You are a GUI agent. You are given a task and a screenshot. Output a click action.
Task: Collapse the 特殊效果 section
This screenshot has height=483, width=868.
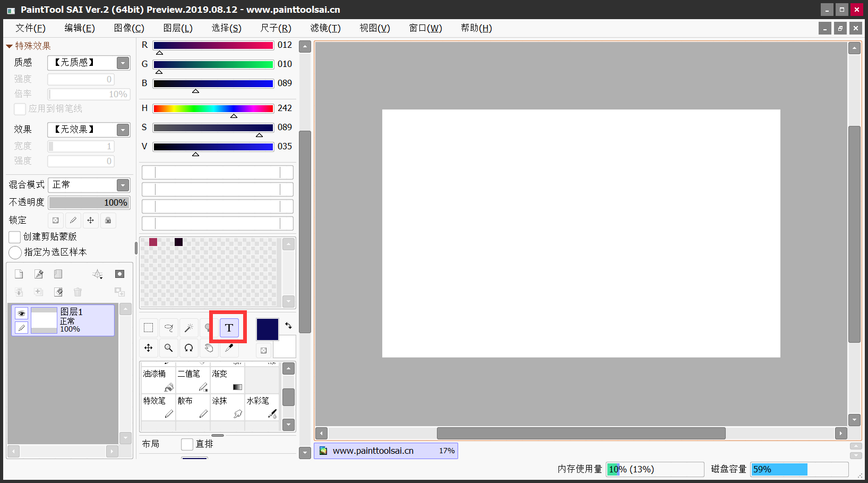coord(9,46)
